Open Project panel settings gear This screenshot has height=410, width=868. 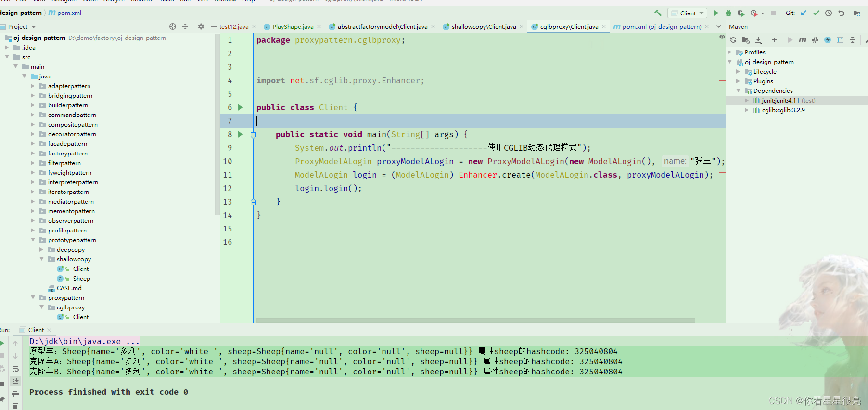(x=201, y=26)
